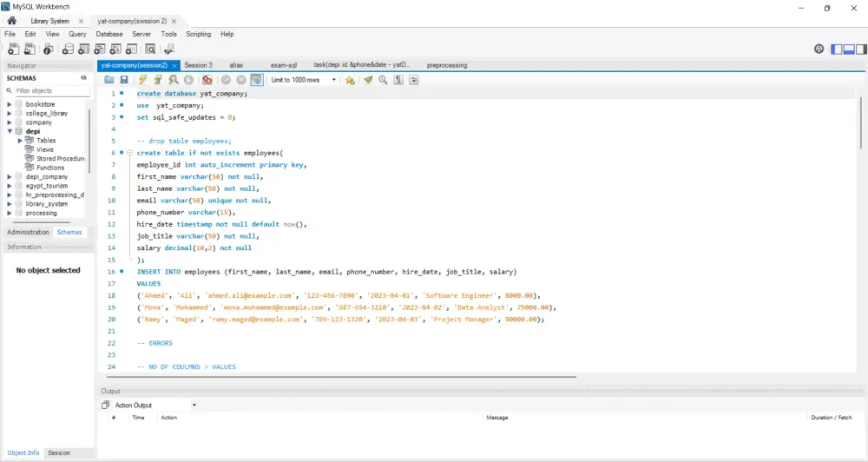Switch to the preprocessing tab
868x462 pixels.
(x=447, y=65)
